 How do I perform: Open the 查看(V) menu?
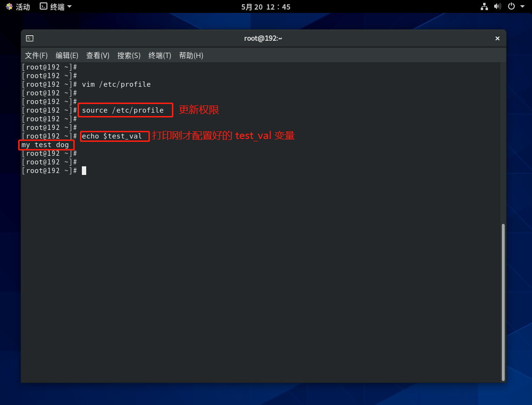pyautogui.click(x=98, y=56)
